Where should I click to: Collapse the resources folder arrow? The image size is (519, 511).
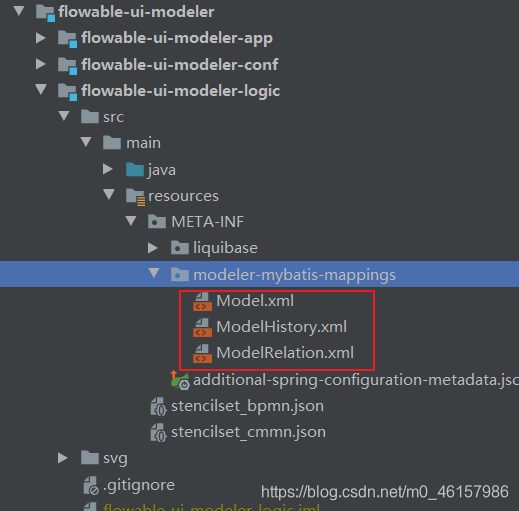pos(109,194)
